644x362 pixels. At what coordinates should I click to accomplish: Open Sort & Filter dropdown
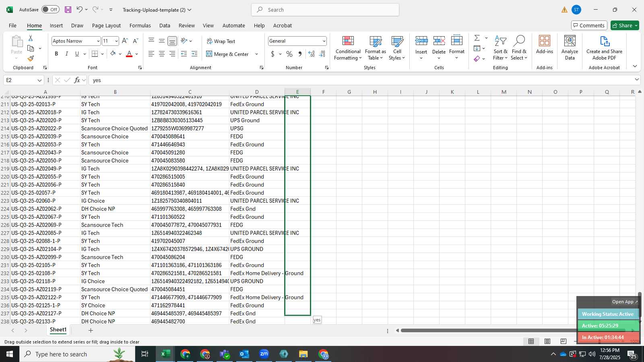[500, 47]
